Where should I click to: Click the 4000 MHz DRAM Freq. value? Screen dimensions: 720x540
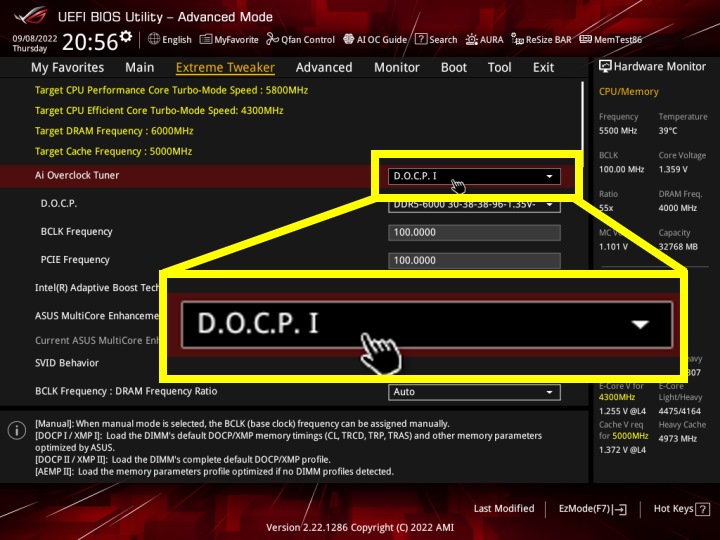(677, 208)
